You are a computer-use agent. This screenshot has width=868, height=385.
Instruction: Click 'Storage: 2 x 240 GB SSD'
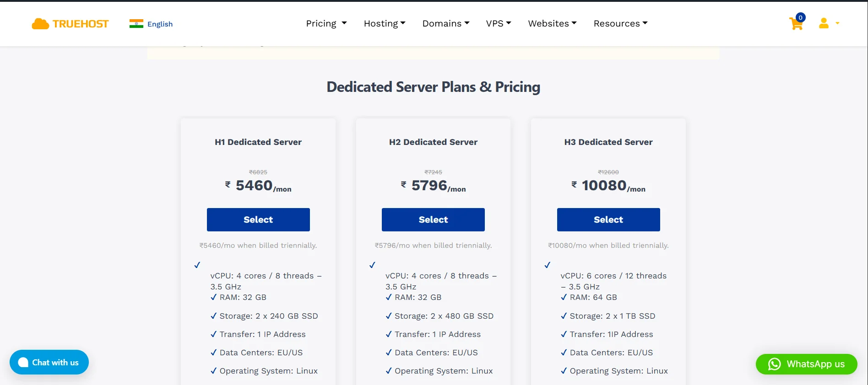tap(269, 316)
